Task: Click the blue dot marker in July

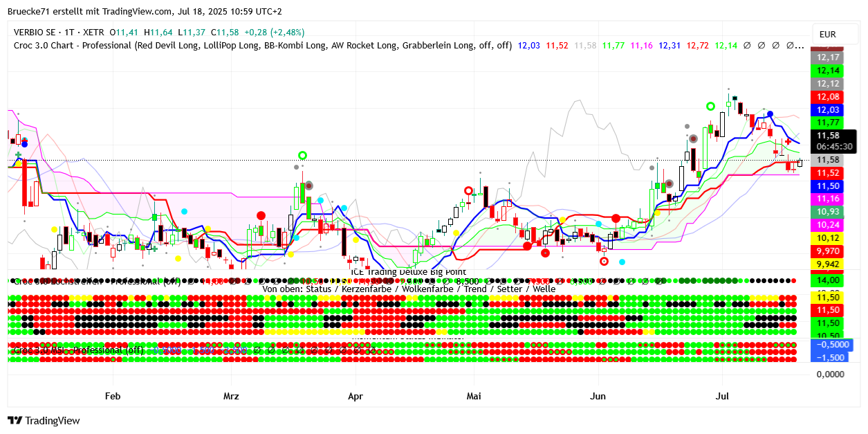Action: click(x=770, y=114)
